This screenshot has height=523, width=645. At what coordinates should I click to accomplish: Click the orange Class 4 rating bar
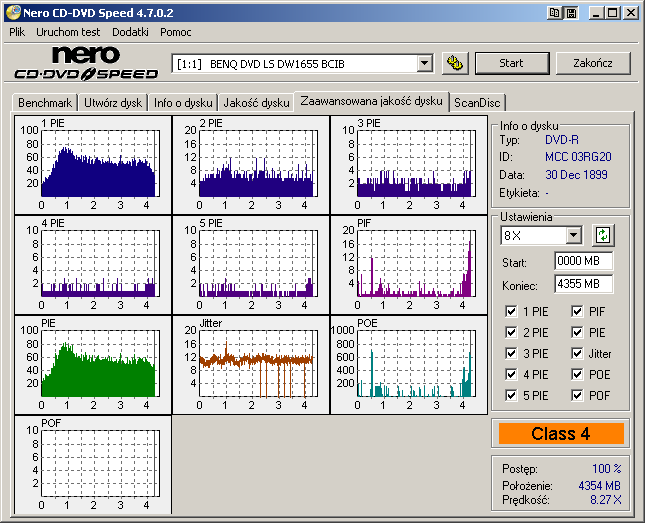click(x=561, y=434)
